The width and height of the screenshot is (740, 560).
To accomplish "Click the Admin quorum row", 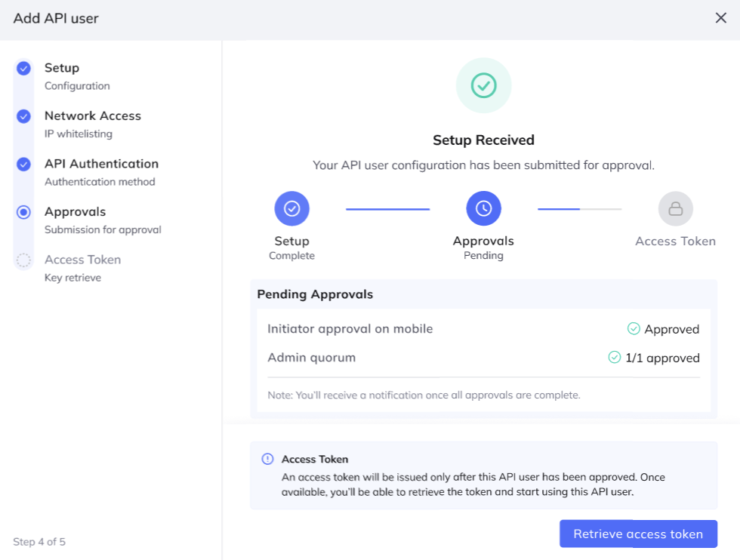I will [x=483, y=358].
